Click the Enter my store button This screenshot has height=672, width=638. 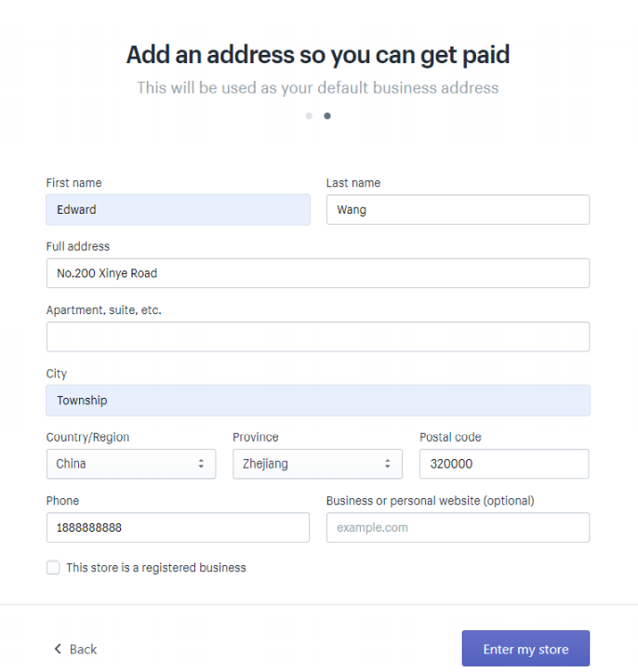[525, 649]
